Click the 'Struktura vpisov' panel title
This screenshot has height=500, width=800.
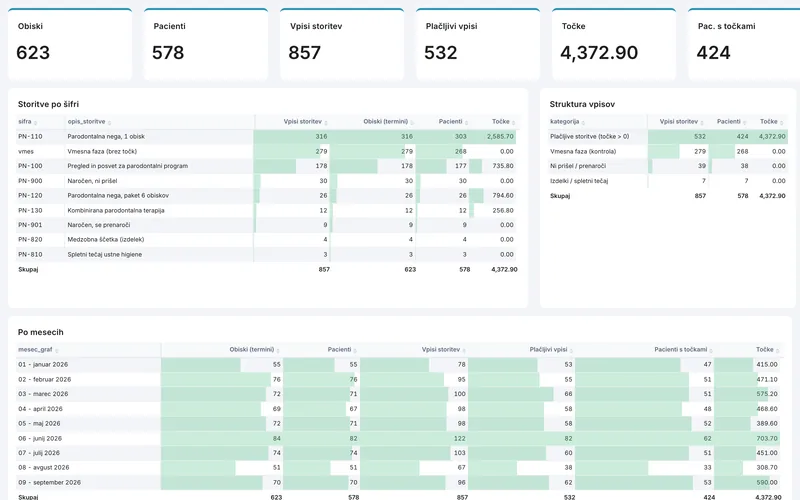click(582, 104)
